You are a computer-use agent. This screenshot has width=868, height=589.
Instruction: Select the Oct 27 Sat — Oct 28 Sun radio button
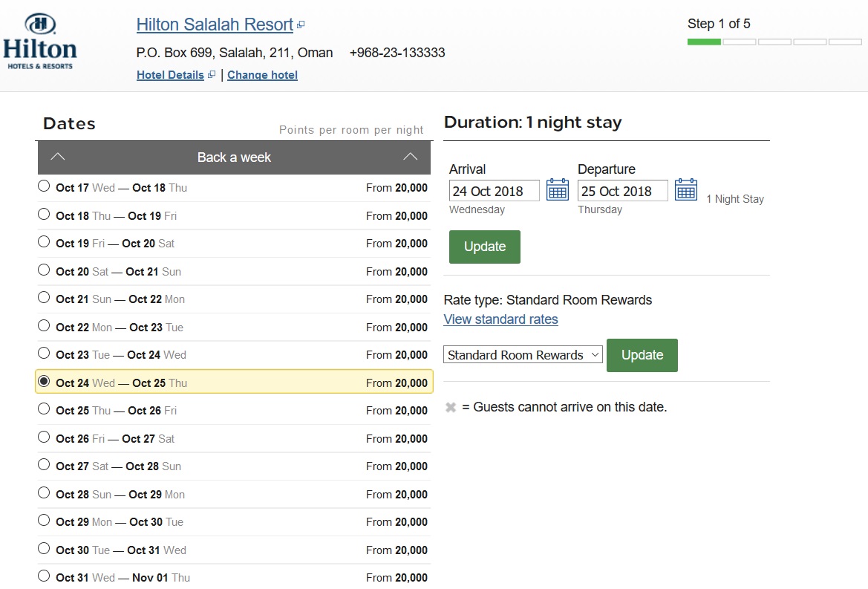tap(44, 465)
